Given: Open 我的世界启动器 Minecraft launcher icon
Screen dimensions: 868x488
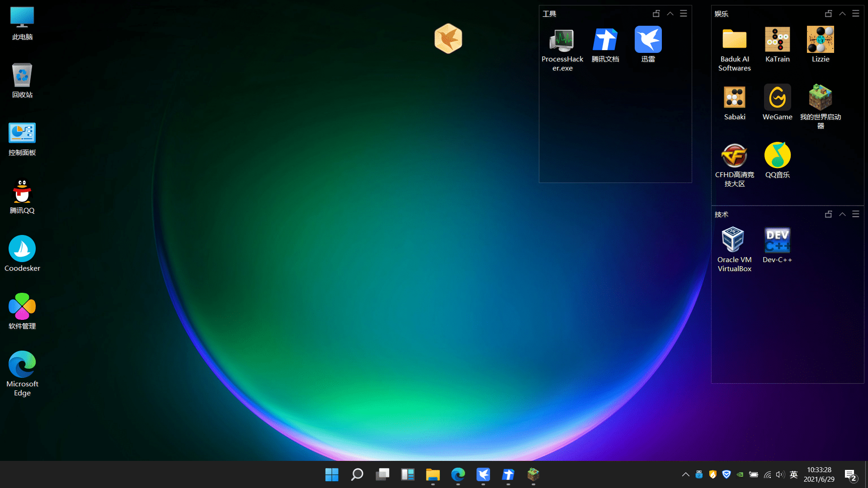Looking at the screenshot, I should [821, 107].
